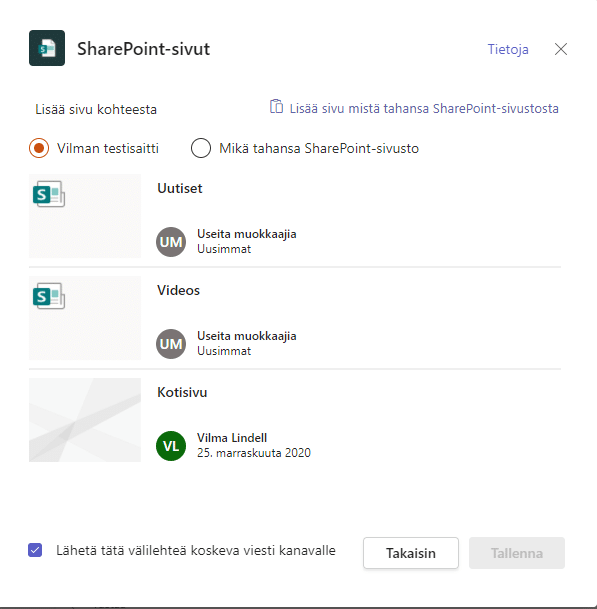Click the SharePoint icon in Videos thumbnail
Viewport: 597px width, 609px height.
click(x=49, y=296)
